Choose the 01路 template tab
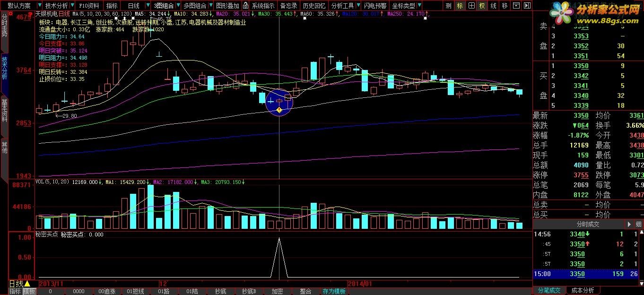 (x=164, y=291)
